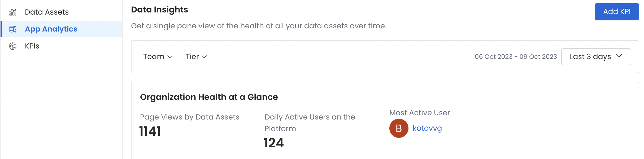
Task: Select the App Analytics database icon
Action: [12, 29]
